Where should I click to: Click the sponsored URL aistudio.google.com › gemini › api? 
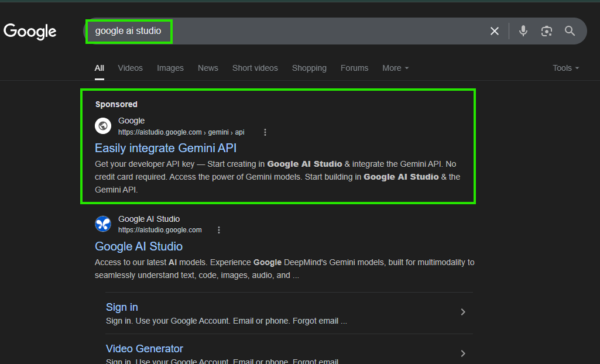coord(181,132)
